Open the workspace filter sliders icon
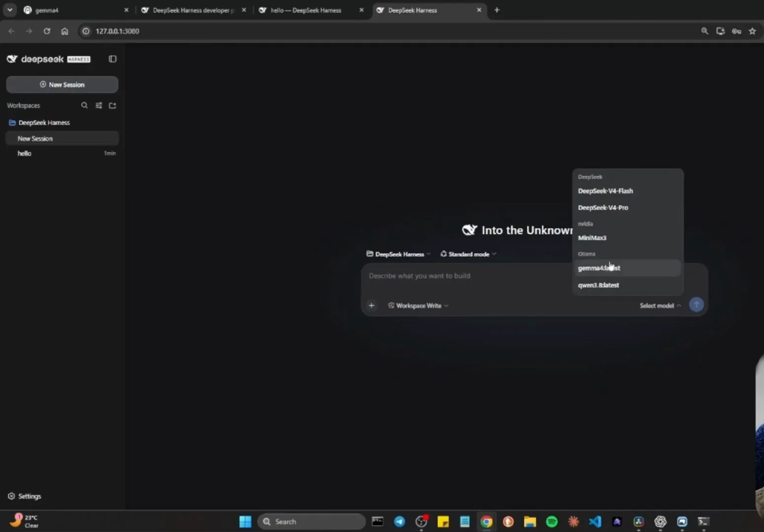The height and width of the screenshot is (532, 764). [99, 105]
